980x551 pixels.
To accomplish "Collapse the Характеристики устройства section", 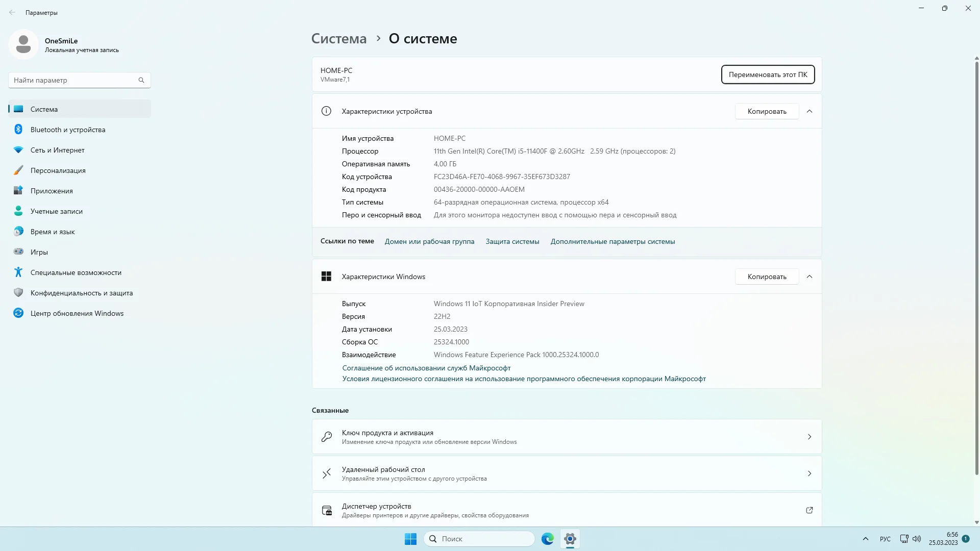I will pos(809,111).
